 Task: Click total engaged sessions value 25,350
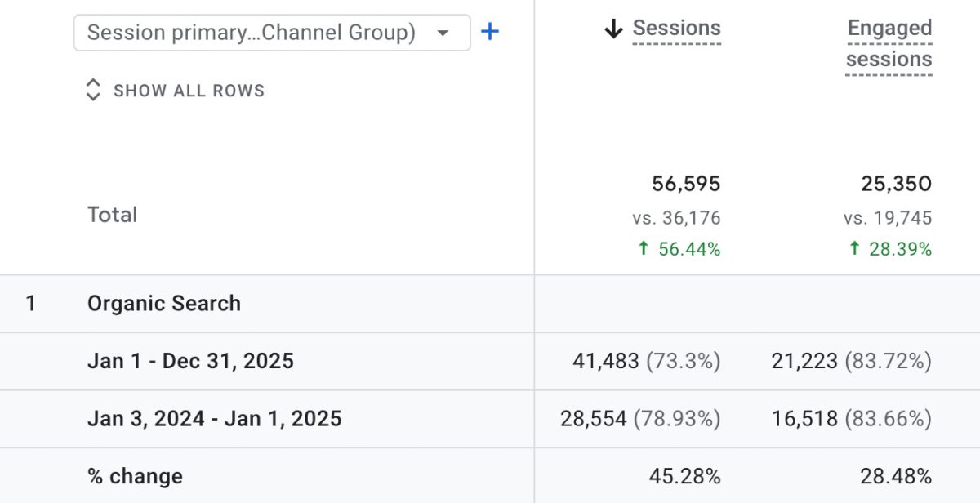(897, 185)
